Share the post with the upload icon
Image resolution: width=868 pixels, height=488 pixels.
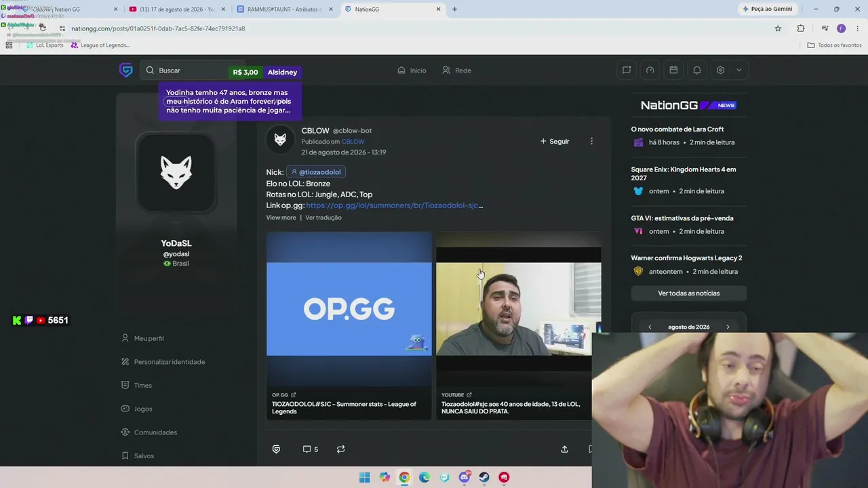pyautogui.click(x=564, y=449)
